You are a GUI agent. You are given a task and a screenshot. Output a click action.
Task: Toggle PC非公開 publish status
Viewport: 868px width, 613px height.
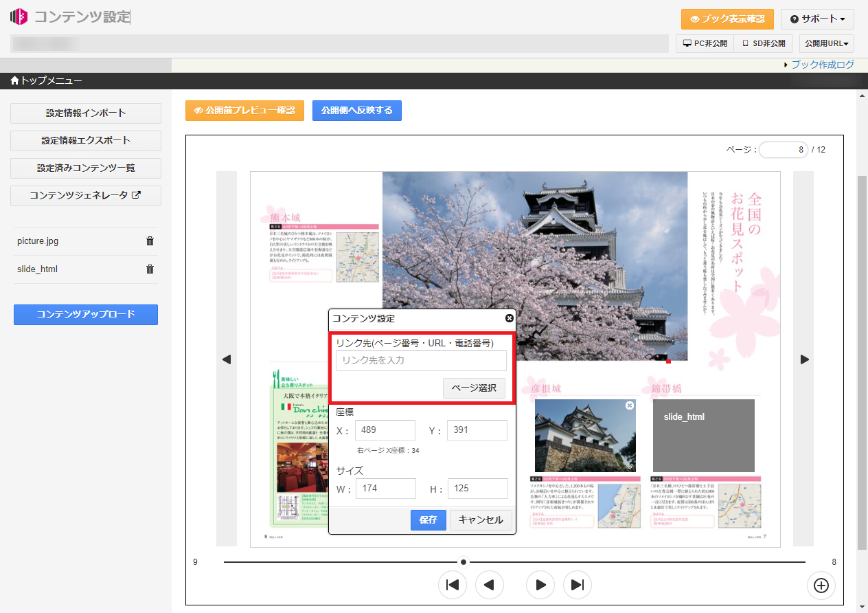point(705,43)
